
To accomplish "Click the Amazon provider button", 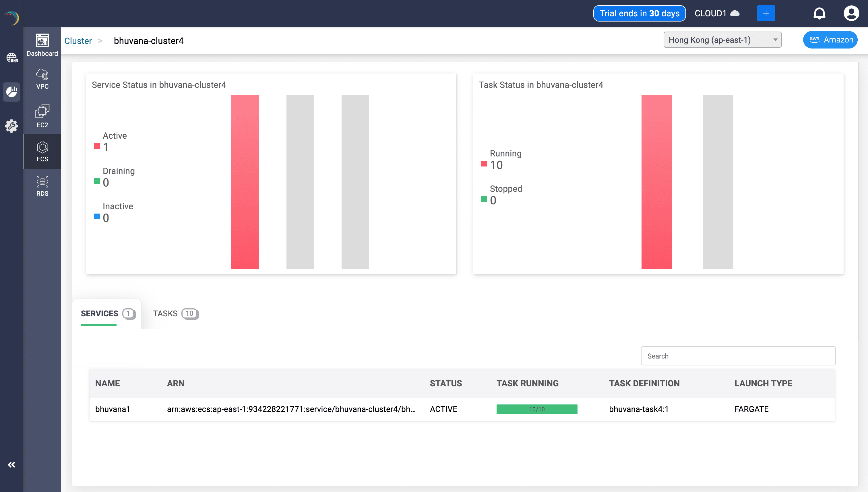I will (830, 40).
